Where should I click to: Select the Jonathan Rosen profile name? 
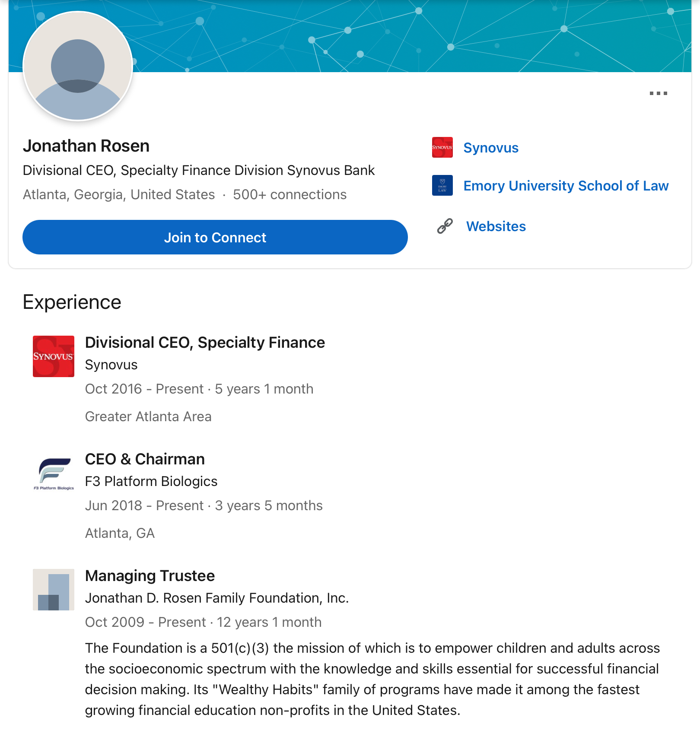[86, 146]
